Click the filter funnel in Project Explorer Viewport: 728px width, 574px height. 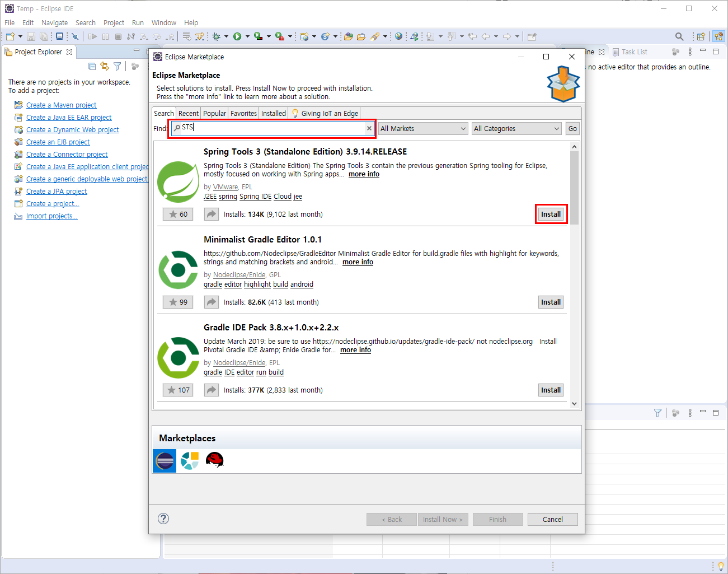[117, 66]
